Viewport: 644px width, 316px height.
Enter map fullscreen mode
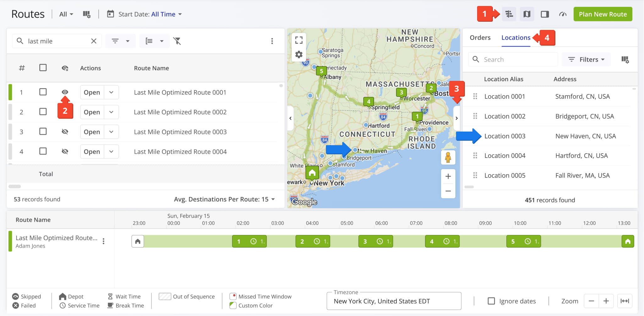click(x=299, y=40)
